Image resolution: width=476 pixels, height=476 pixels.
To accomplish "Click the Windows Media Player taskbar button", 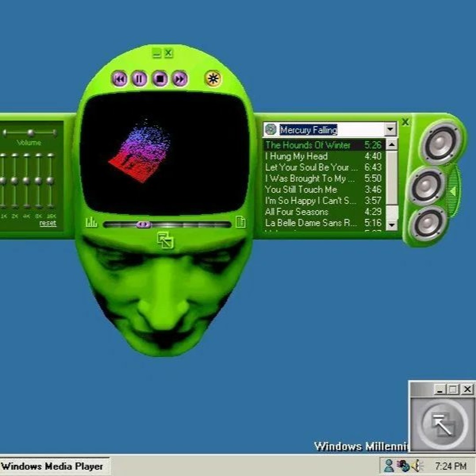I will (52, 466).
